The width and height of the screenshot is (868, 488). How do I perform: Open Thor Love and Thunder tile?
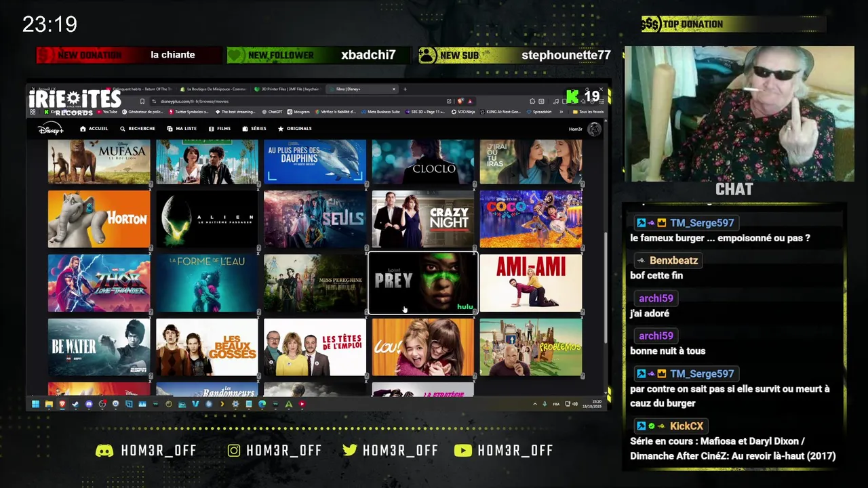click(99, 283)
